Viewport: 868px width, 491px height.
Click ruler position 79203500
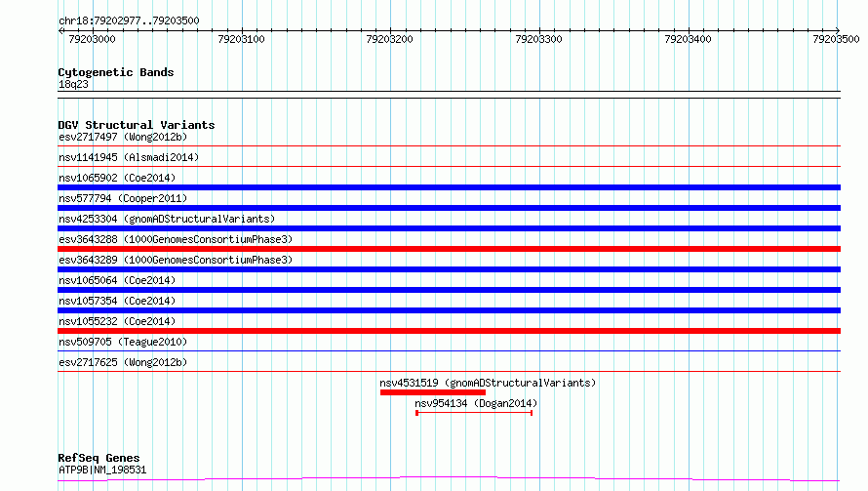click(x=836, y=39)
